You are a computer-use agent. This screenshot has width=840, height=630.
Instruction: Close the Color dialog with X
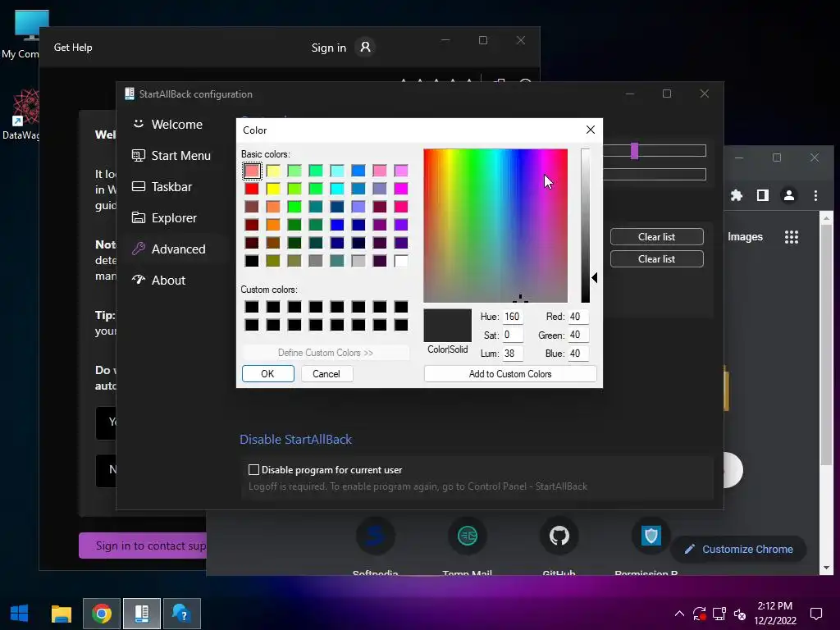pyautogui.click(x=591, y=130)
